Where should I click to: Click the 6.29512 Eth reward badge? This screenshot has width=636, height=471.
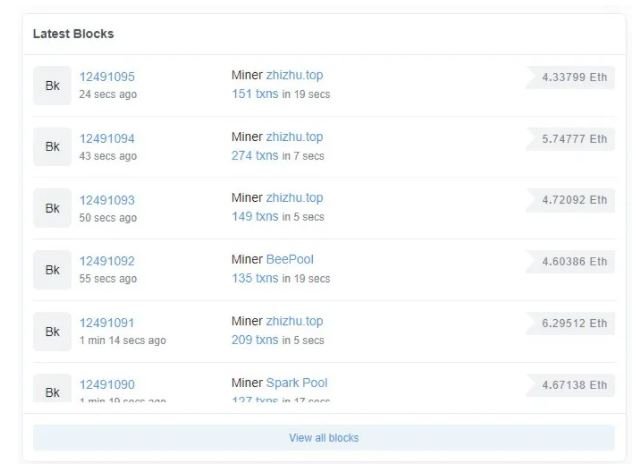[570, 323]
